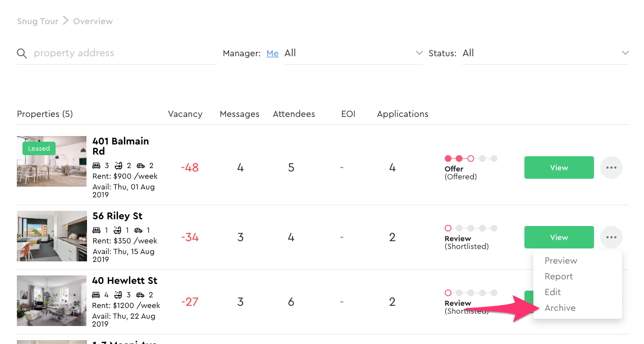Click vacancy value -48

190,168
